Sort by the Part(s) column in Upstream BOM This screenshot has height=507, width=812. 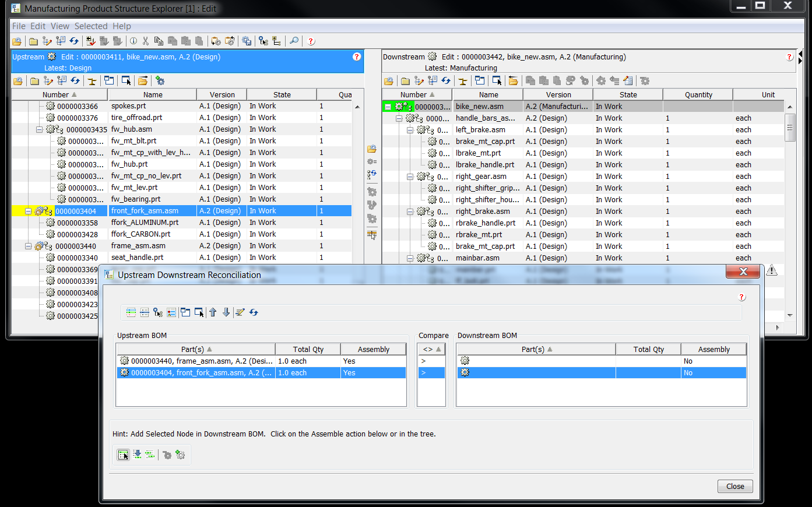(x=196, y=348)
